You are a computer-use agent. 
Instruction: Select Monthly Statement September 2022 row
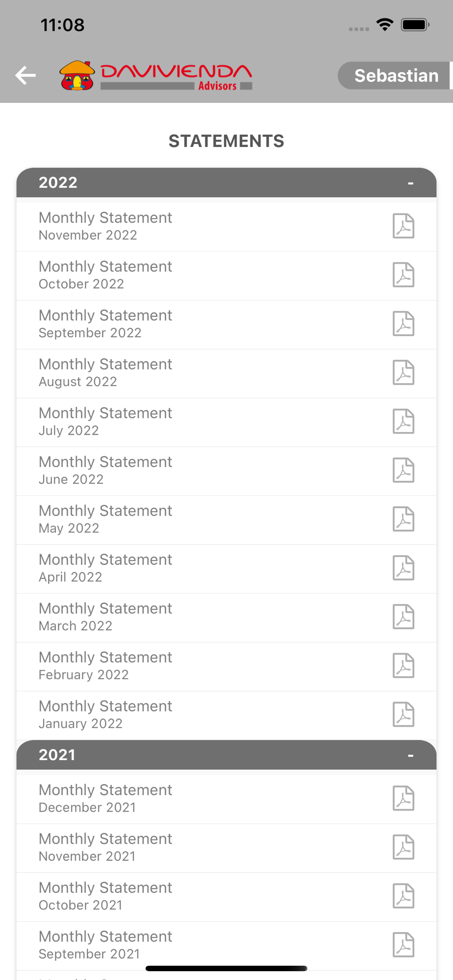[x=226, y=324]
